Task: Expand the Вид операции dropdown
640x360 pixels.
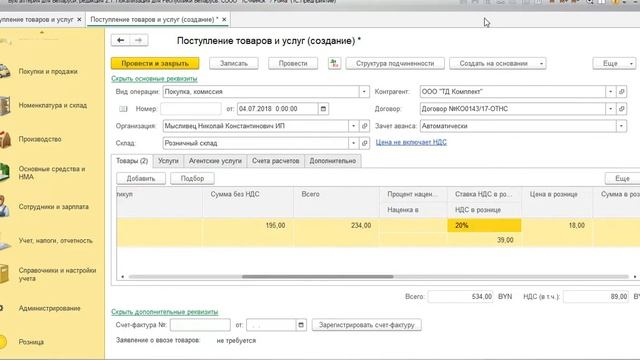Action: (x=364, y=92)
